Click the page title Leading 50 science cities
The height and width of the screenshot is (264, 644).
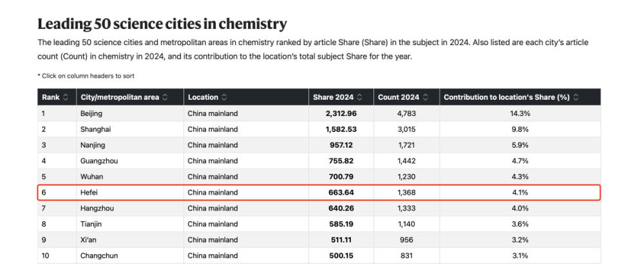162,24
